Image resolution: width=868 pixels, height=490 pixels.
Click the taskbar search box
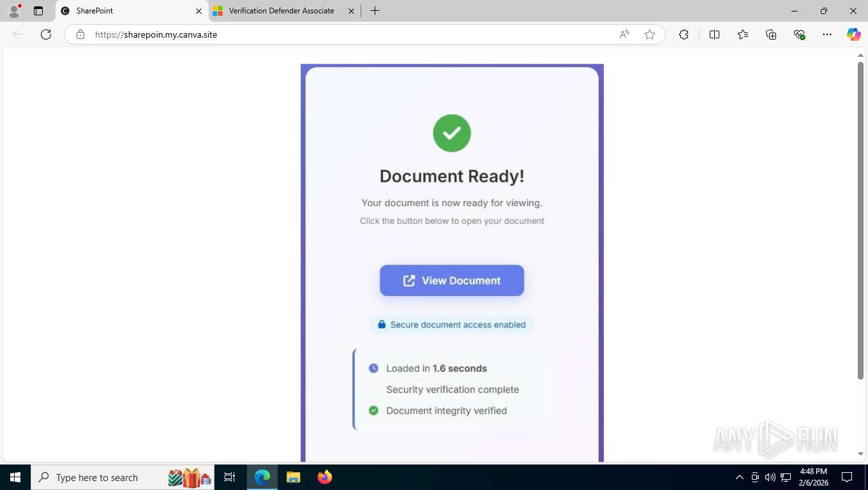pos(123,477)
